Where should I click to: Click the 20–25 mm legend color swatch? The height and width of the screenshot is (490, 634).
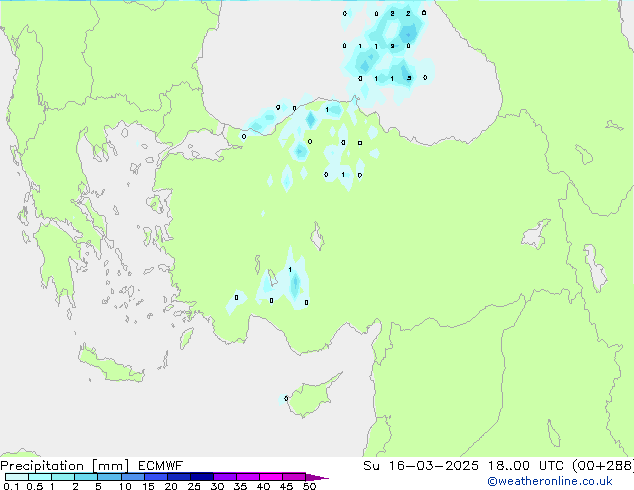point(178,477)
